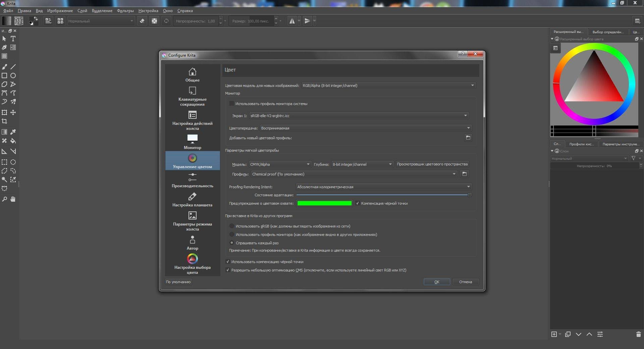The image size is (644, 349).
Task: Open Proofing Rendering Intent dropdown
Action: [x=384, y=187]
